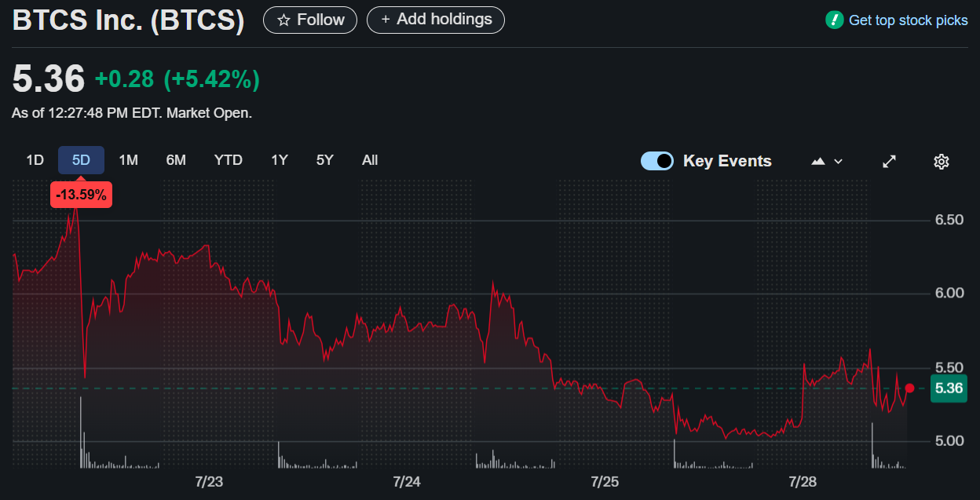Click the large 5.36 current price
Viewport: 980px width, 500px height.
click(49, 78)
